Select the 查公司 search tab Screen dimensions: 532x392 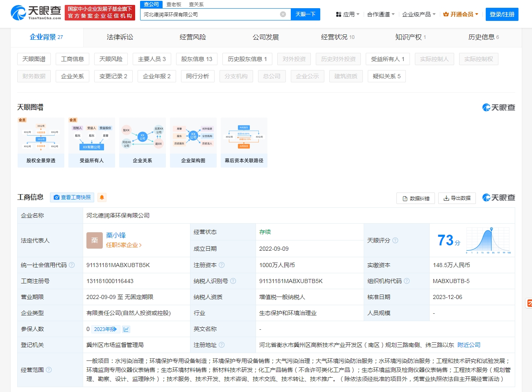tap(151, 4)
